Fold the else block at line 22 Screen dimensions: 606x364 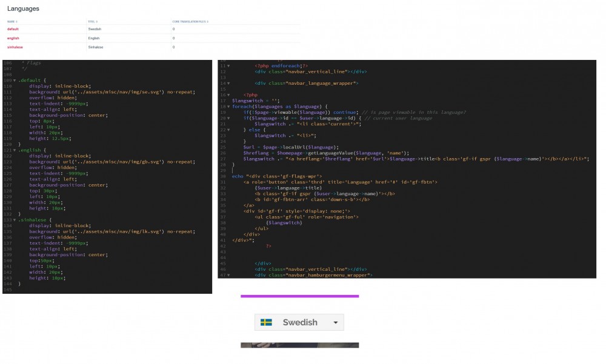click(228, 130)
